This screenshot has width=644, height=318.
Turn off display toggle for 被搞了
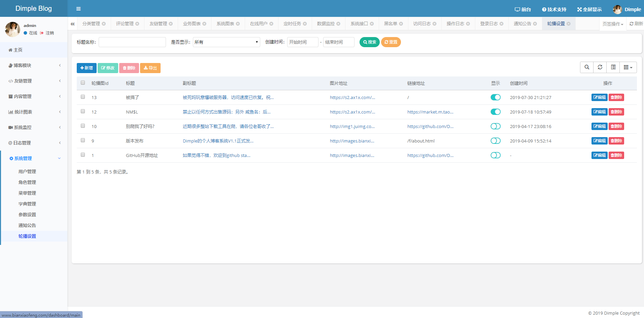click(x=496, y=97)
